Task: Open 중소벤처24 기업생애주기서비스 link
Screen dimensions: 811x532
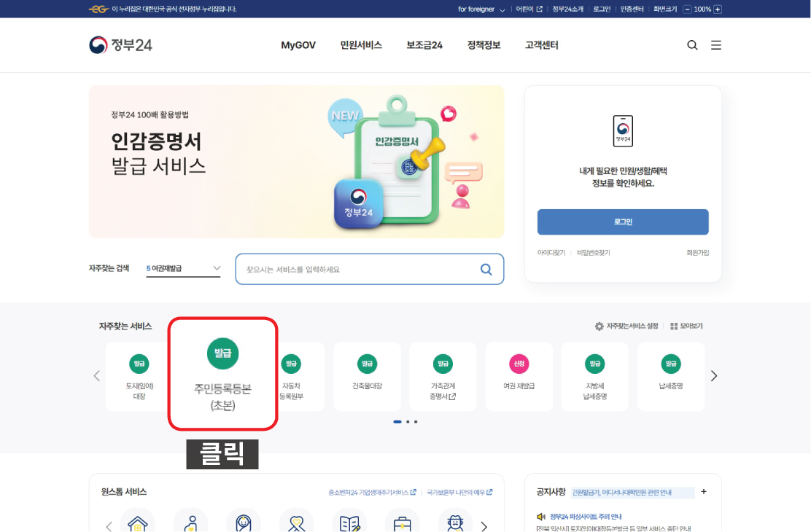Action: pyautogui.click(x=373, y=492)
